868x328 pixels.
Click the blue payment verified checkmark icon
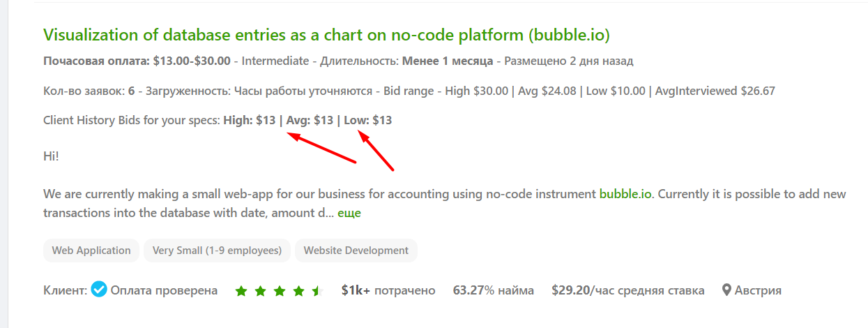pos(99,290)
